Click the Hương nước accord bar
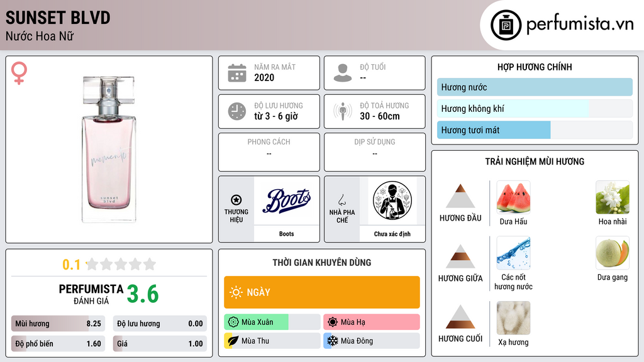Screen dimensions: 644x362 [535, 87]
